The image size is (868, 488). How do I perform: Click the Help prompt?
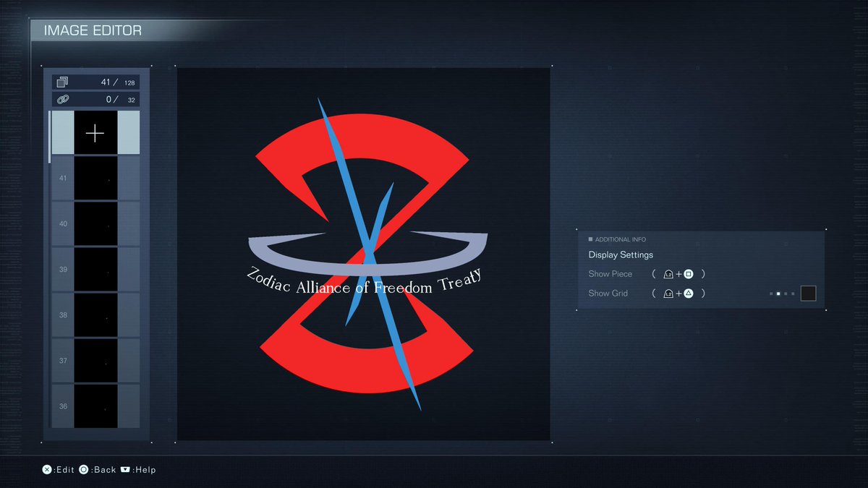tap(138, 470)
